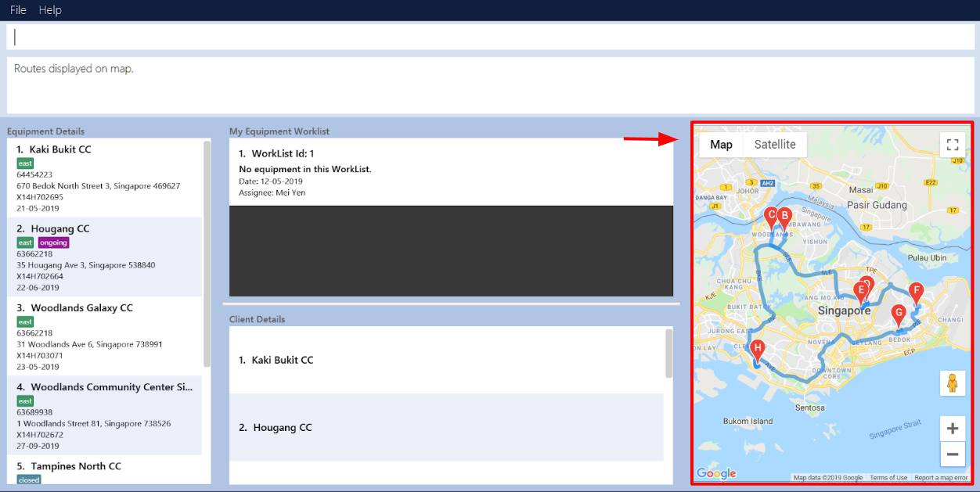
Task: Open the File menu
Action: 18,10
